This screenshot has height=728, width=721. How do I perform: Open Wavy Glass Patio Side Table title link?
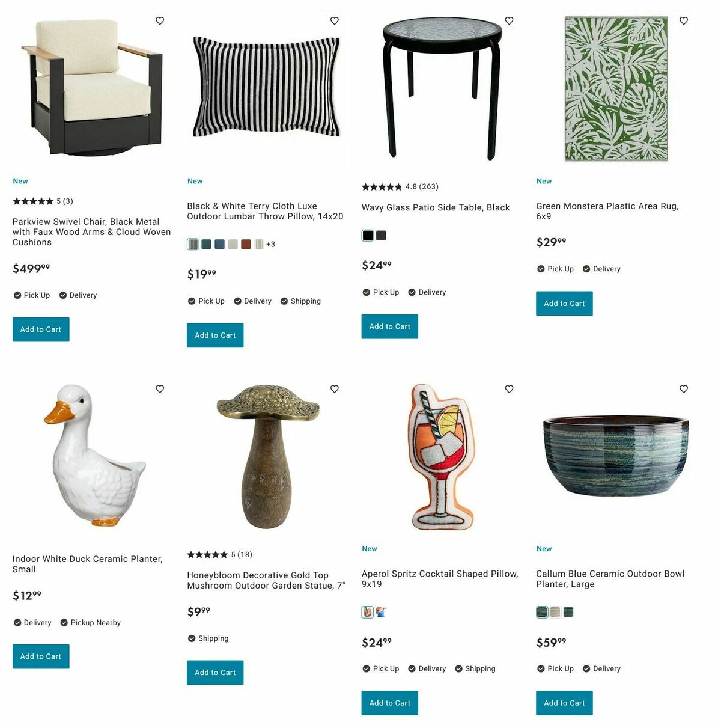click(x=436, y=207)
